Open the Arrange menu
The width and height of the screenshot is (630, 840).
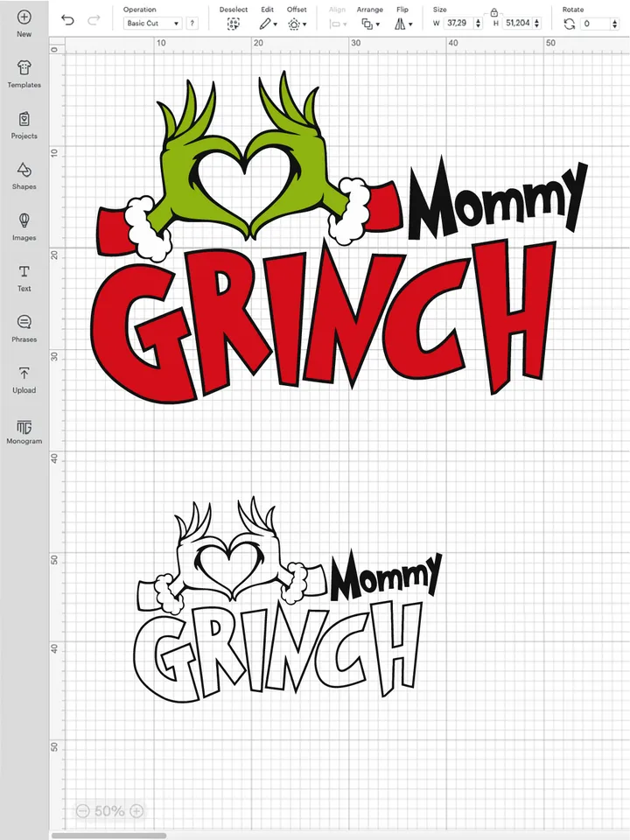coord(369,24)
